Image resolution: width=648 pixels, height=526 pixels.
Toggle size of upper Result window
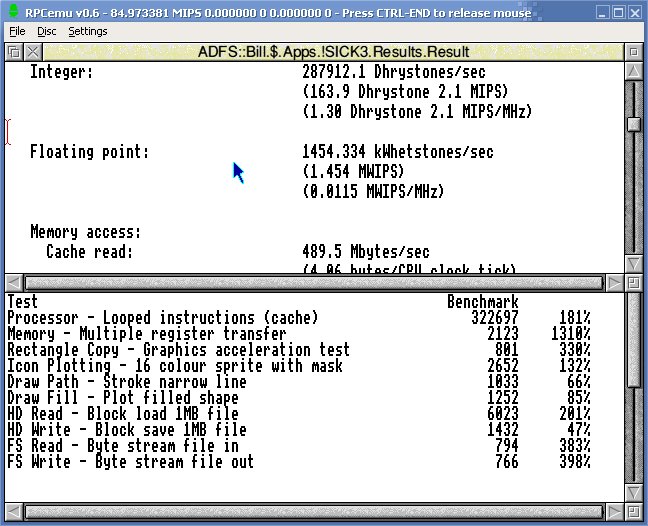(x=632, y=52)
